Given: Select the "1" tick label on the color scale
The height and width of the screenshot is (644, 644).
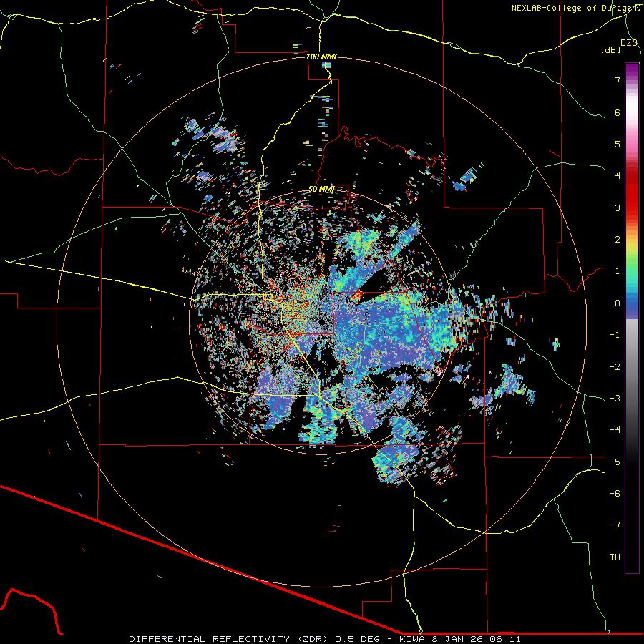Looking at the screenshot, I should (x=618, y=271).
